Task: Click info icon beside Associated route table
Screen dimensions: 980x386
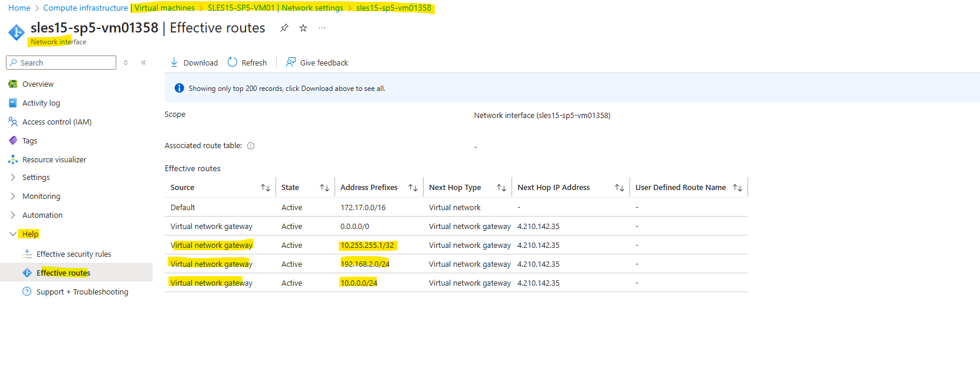Action: (251, 146)
